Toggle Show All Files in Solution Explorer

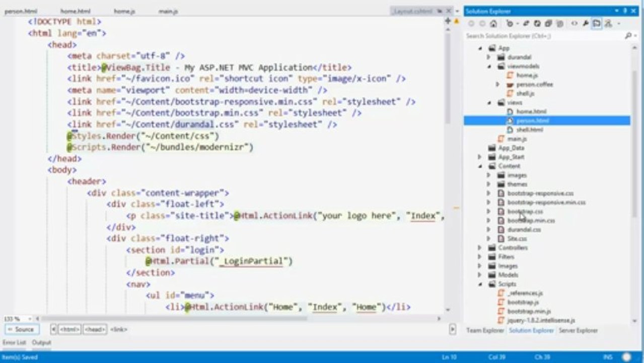[559, 24]
